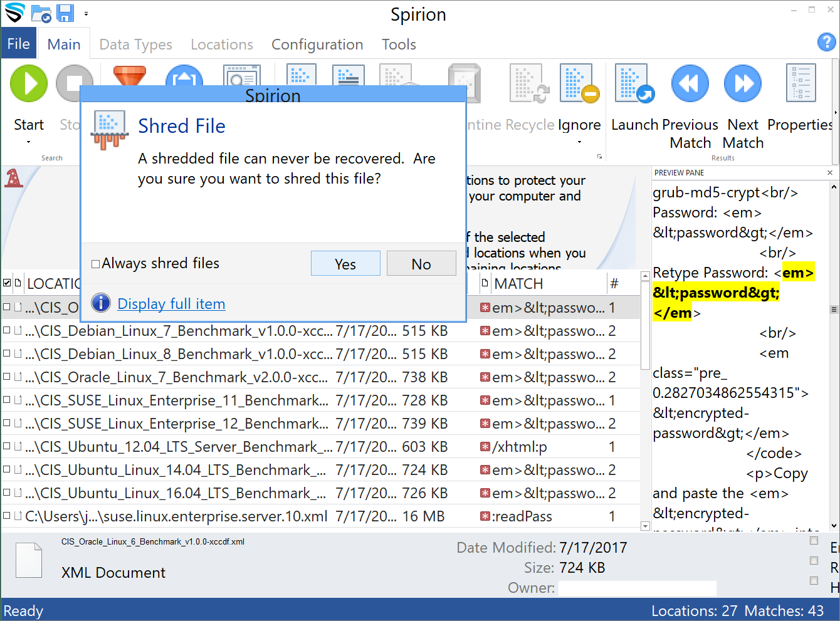The height and width of the screenshot is (621, 840).
Task: Open the Configuration tab
Action: click(x=317, y=44)
